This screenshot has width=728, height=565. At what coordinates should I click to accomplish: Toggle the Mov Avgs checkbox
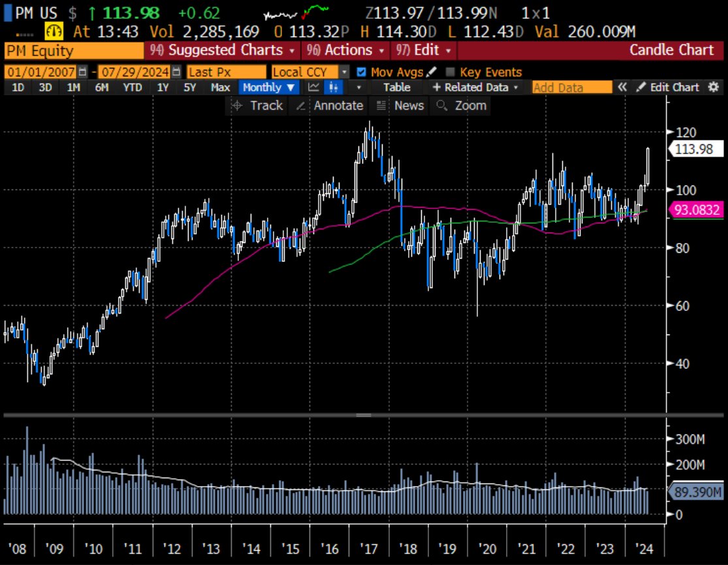tap(361, 72)
